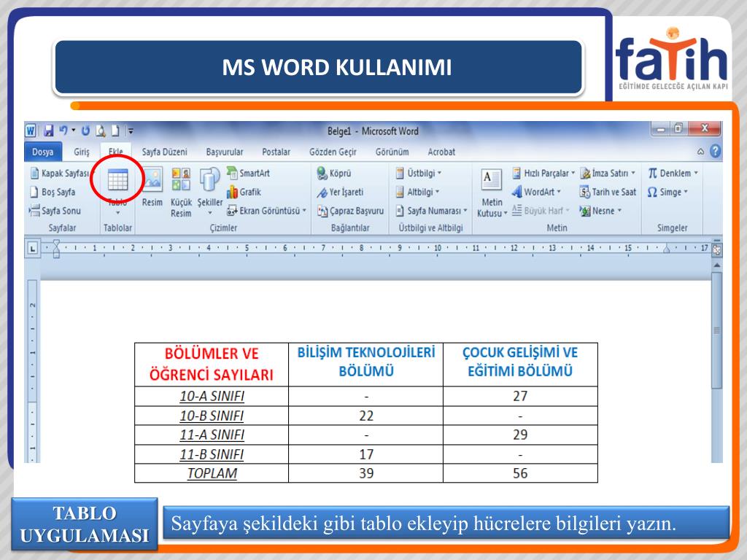747x560 pixels.
Task: Click the Word application icon in title bar
Action: [31, 131]
